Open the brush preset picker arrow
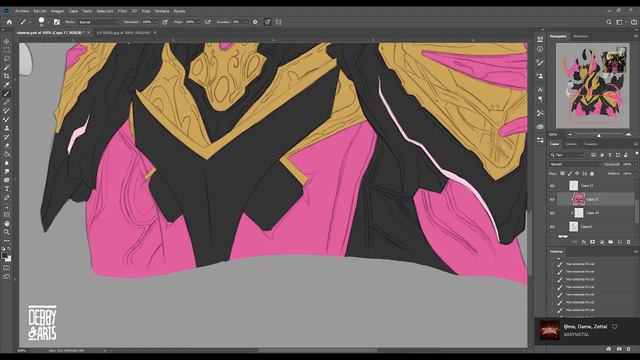Screen dimensions: 640x360 click(x=48, y=22)
